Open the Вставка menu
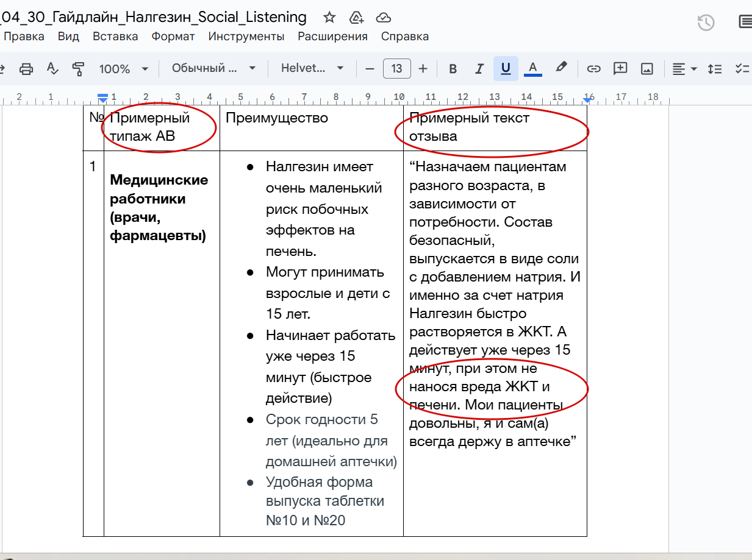Viewport: 752px width, 560px height. (115, 36)
